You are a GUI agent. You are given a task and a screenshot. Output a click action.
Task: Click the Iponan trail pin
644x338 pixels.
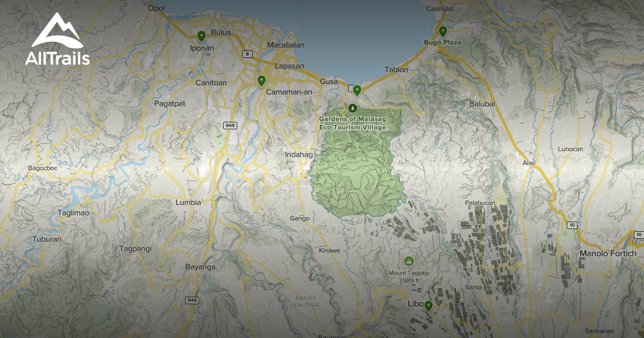point(201,36)
